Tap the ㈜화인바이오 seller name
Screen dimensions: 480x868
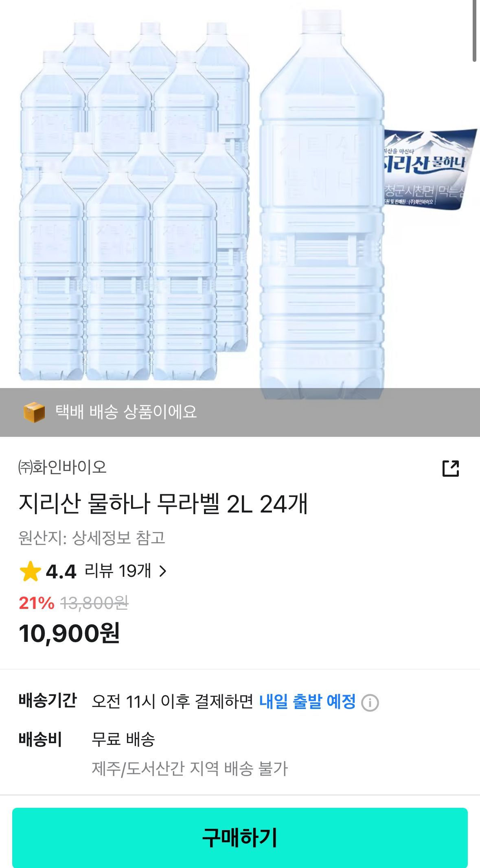click(63, 467)
